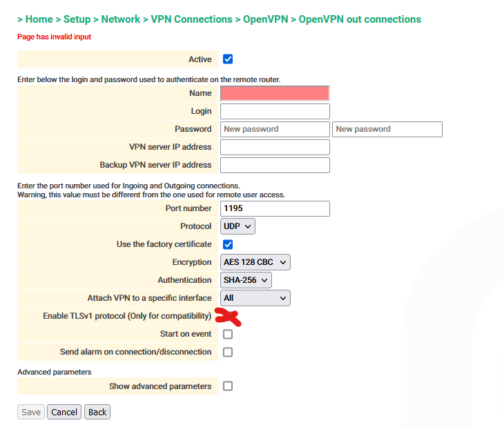Check Send alarm on connection/disconnection

pos(228,352)
